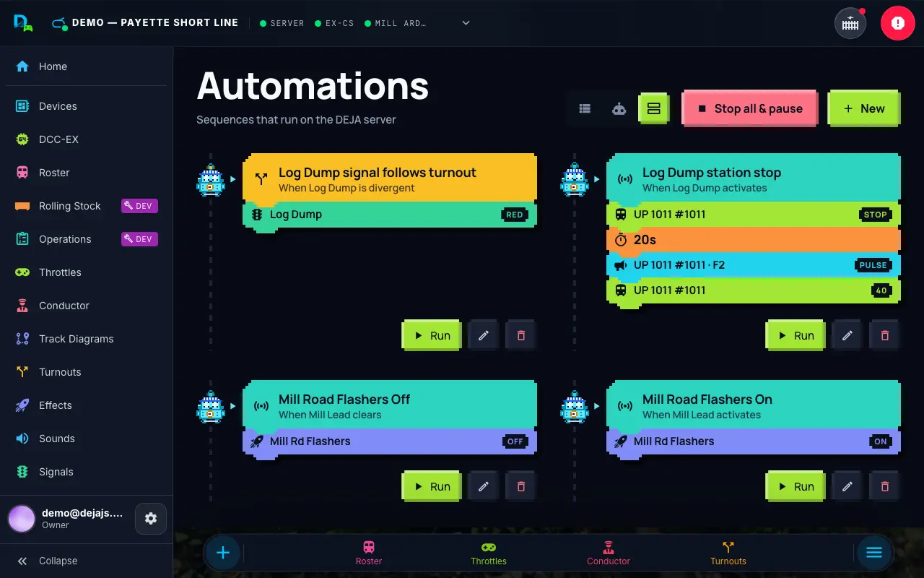
Task: Delete the Mill Road Flashers Off automation
Action: coord(521,486)
